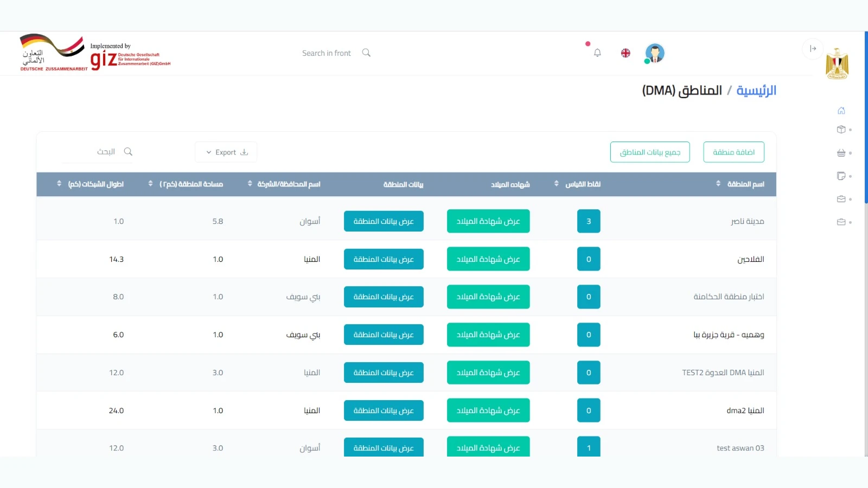868x488 pixels.
Task: Show birth certificate for الفلاحين
Action: pos(488,259)
